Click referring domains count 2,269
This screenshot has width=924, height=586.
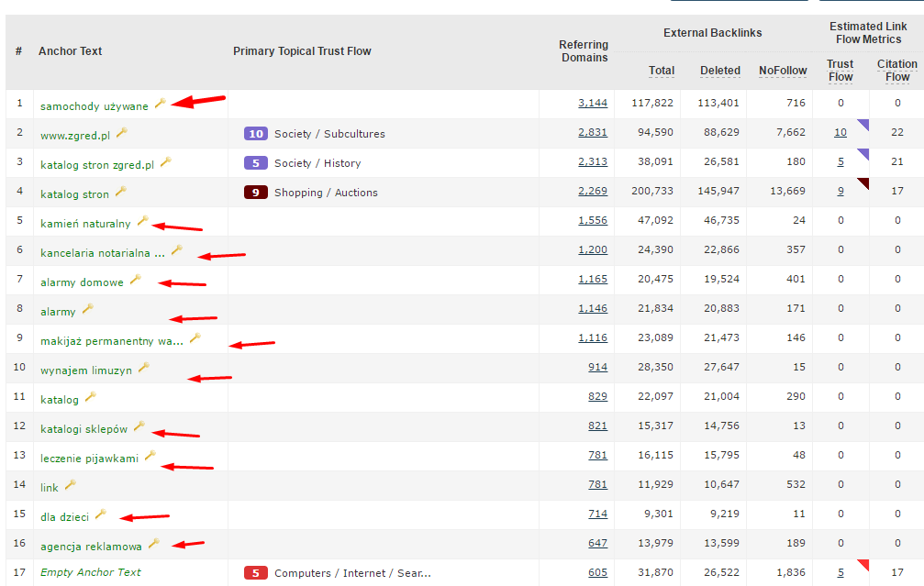pos(592,192)
